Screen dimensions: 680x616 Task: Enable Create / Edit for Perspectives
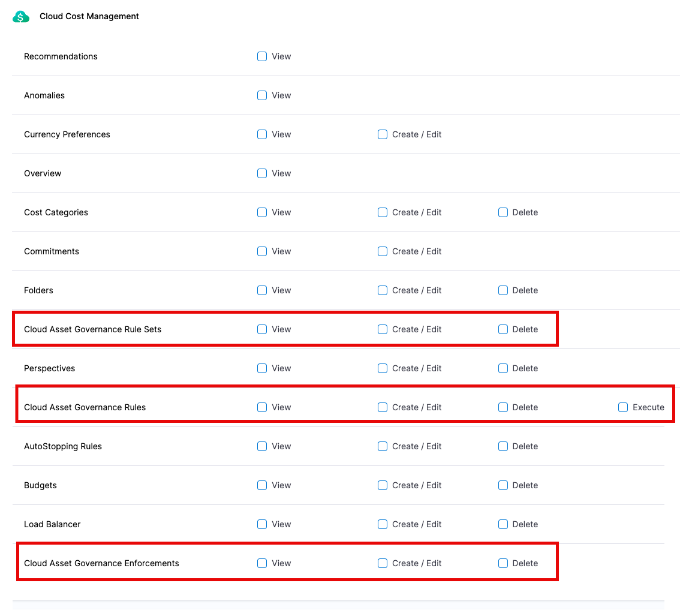pos(383,368)
